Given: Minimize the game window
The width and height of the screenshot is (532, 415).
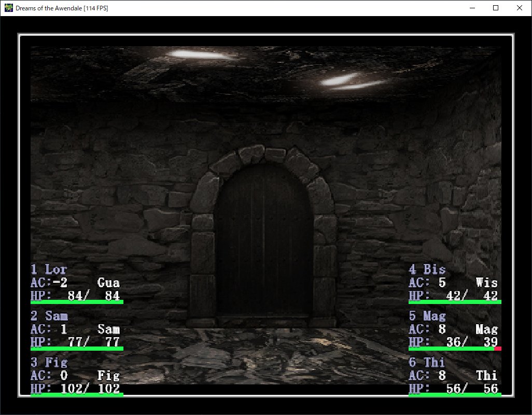Looking at the screenshot, I should coord(472,8).
